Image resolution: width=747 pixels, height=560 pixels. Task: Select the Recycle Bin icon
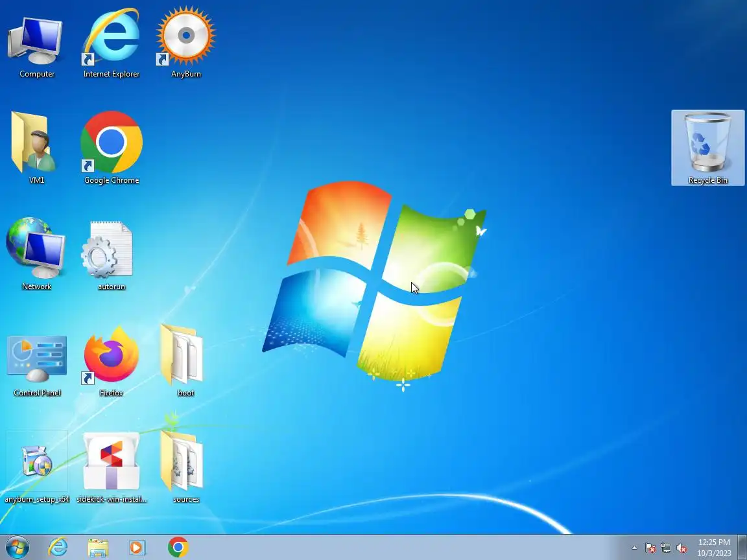[707, 148]
